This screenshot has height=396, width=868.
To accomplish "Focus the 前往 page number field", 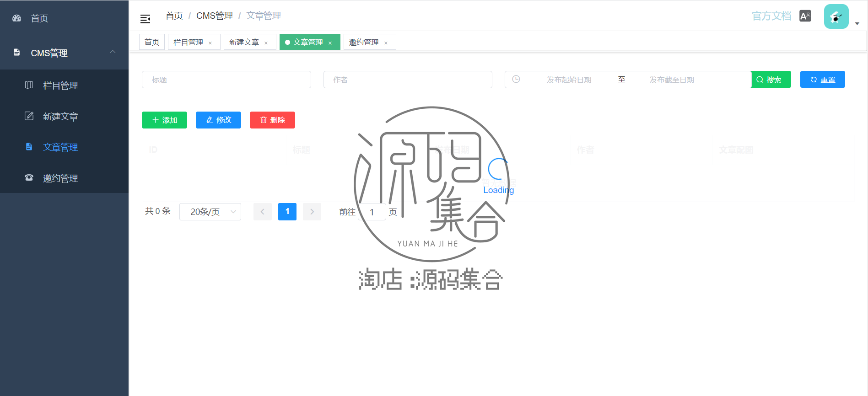I will pyautogui.click(x=372, y=212).
